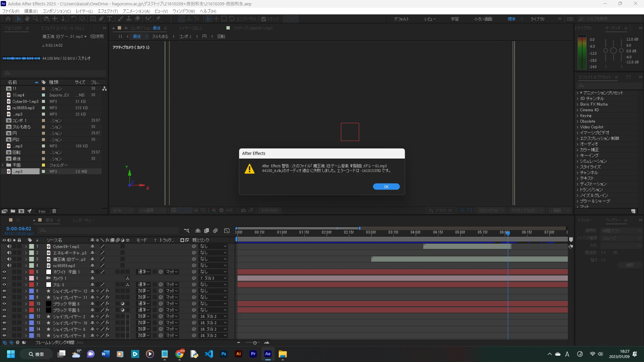The image size is (644, 362).
Task: Open the エフェクト(T) menu
Action: coord(107,11)
